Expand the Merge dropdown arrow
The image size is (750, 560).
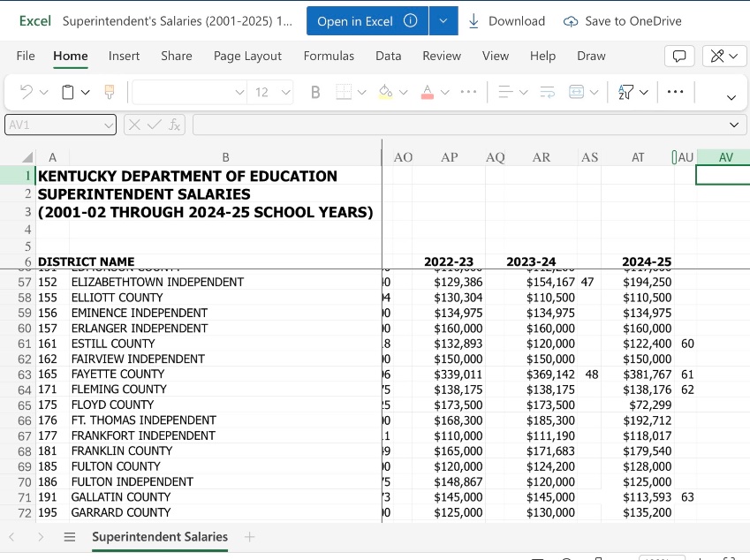tap(594, 92)
